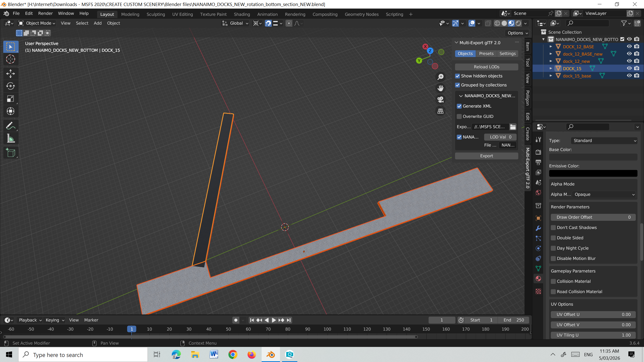Open the Object properties tab icon

pyautogui.click(x=538, y=218)
